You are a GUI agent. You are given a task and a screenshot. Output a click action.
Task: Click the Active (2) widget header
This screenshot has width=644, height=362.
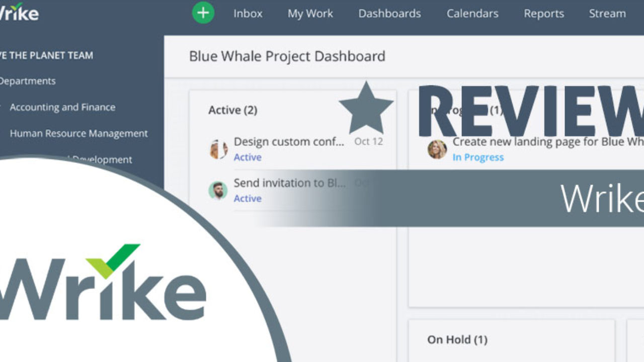(x=233, y=110)
